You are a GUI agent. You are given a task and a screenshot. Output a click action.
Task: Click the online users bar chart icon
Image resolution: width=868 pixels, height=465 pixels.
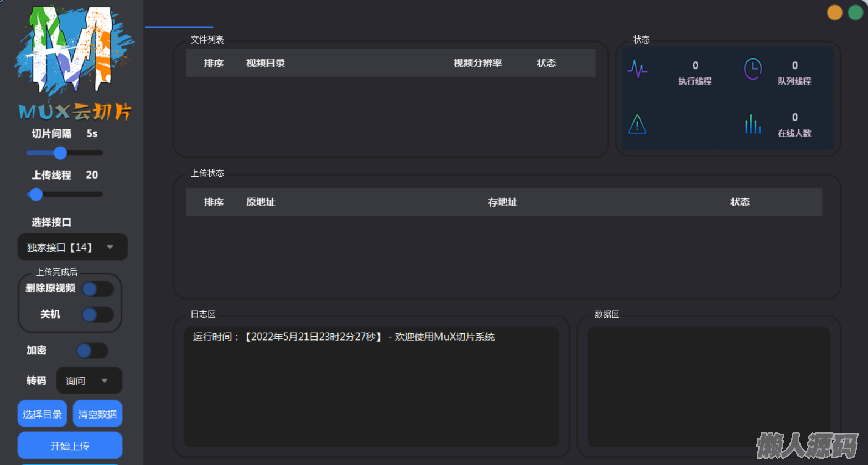point(752,124)
